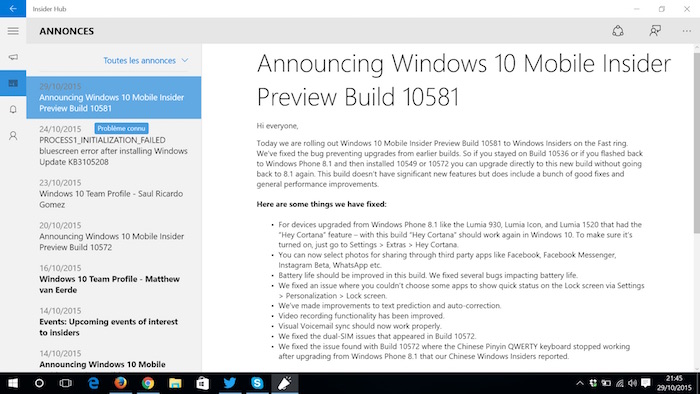Open Twitter app from taskbar

click(229, 383)
